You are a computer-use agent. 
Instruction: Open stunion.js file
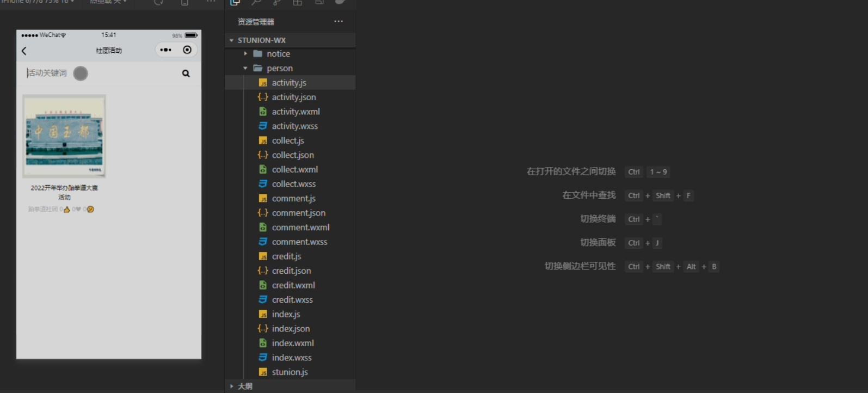(290, 372)
